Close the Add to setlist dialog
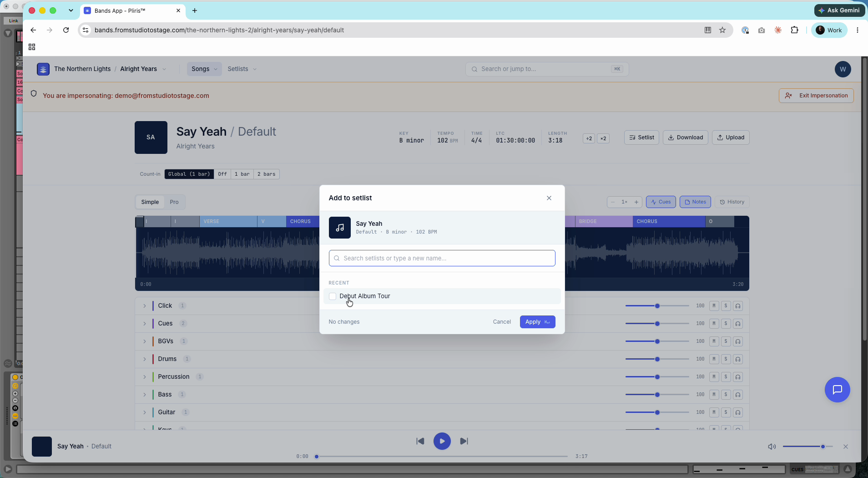868x478 pixels. point(549,198)
